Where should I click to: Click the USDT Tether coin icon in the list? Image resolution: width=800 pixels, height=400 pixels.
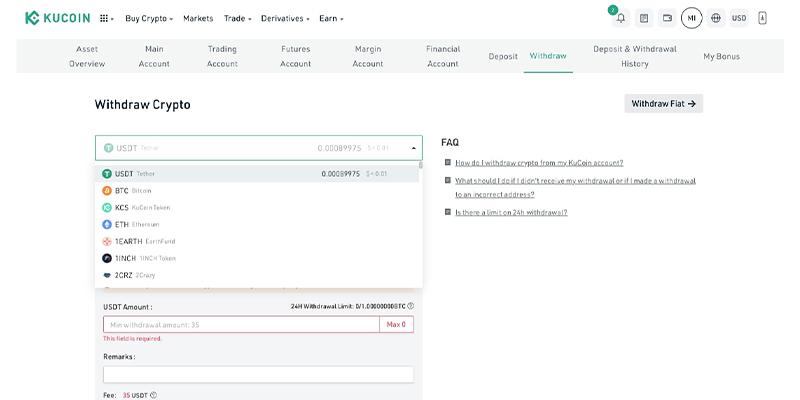point(107,173)
